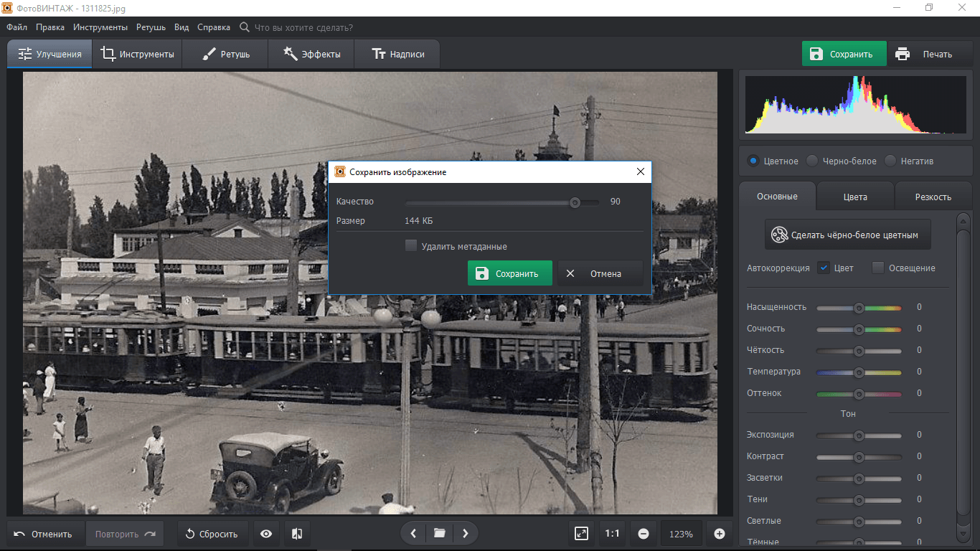Image resolution: width=980 pixels, height=551 pixels.
Task: Switch to the Надписи tab
Action: tap(397, 54)
